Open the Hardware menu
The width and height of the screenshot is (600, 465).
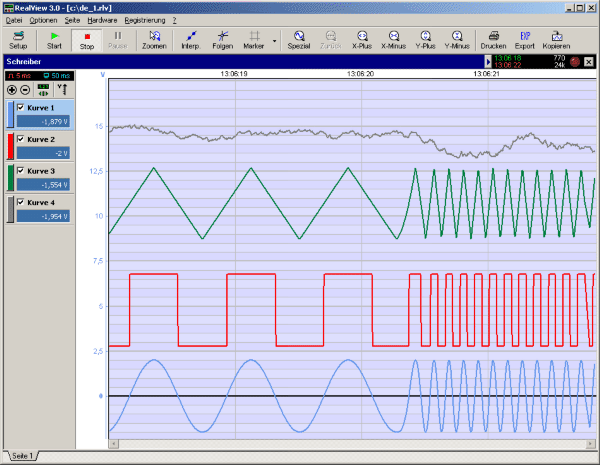102,20
